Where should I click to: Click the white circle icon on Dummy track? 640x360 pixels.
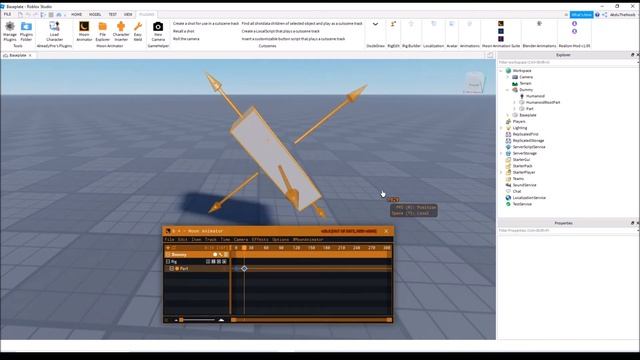pyautogui.click(x=215, y=255)
